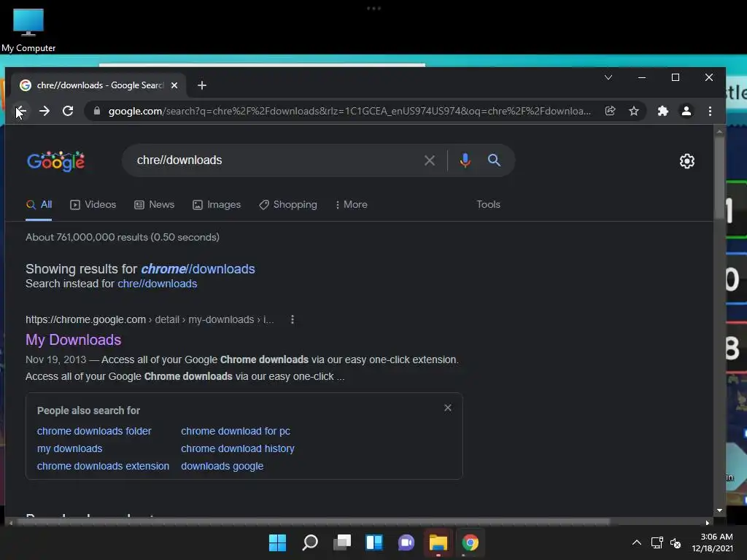Open File Explorer from the taskbar
The image size is (747, 560).
(x=438, y=542)
